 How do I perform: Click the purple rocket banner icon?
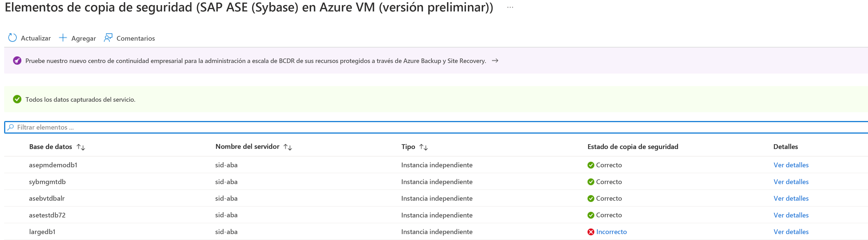(17, 61)
